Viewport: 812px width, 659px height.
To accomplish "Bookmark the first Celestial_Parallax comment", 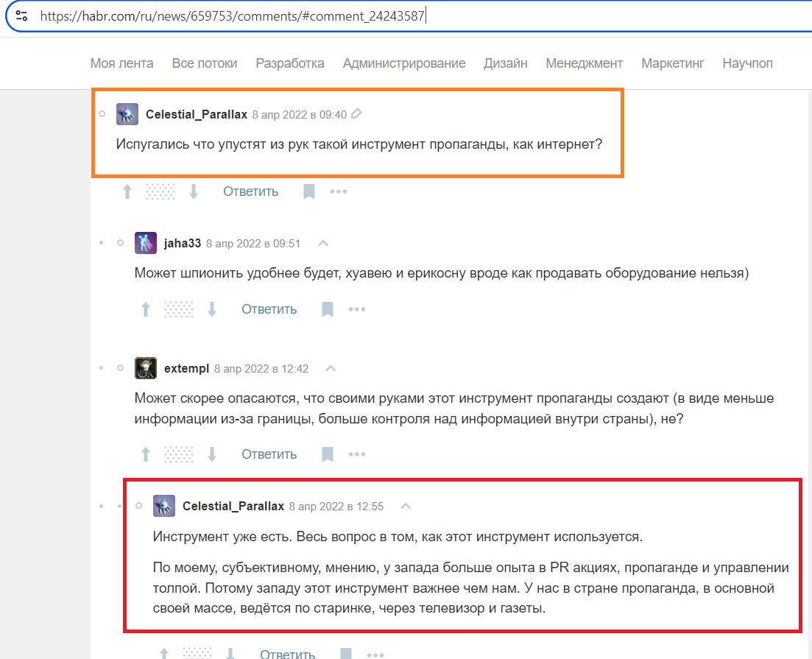I will coord(309,191).
